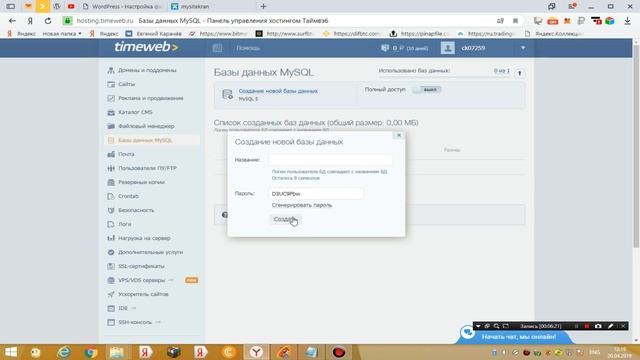Screen dimensions: 640x360
Task: Click the page bookmark icon in address bar
Action: click(x=516, y=21)
